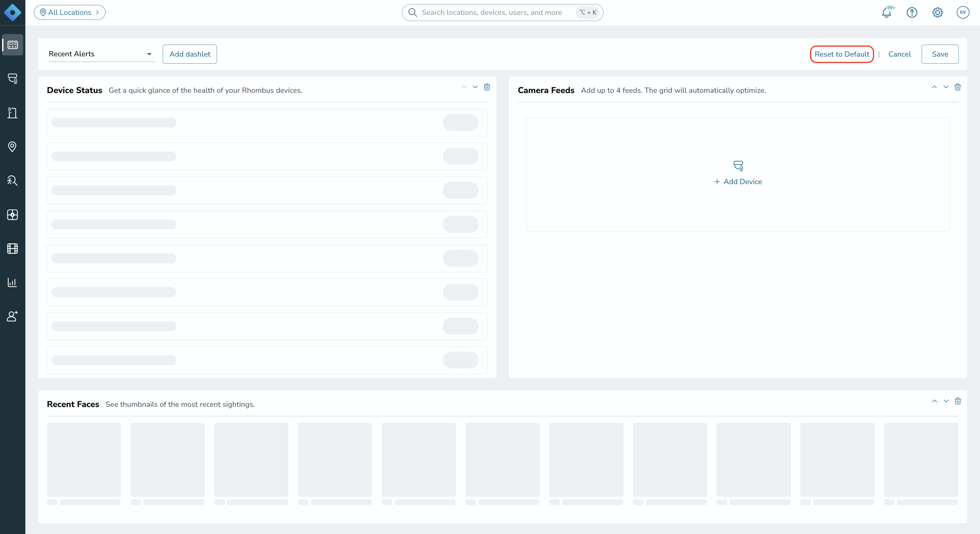Viewport: 980px width, 534px height.
Task: Focus the search locations and devices field
Action: click(503, 13)
